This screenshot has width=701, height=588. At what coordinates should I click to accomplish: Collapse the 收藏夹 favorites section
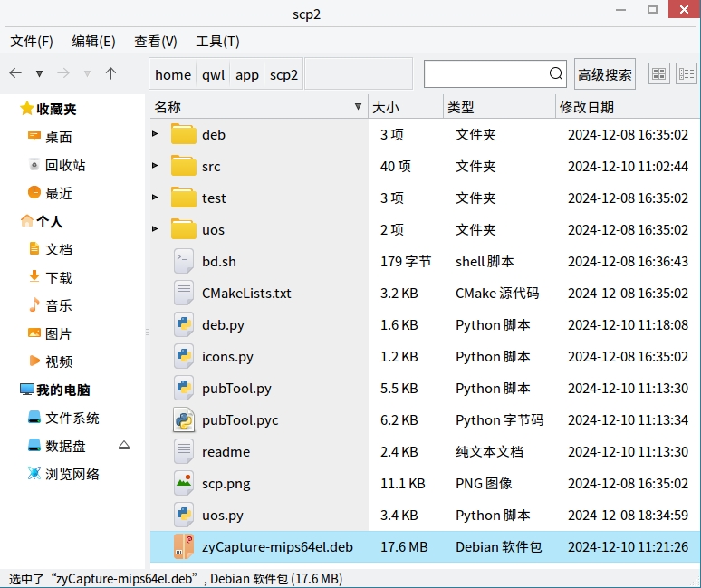pos(26,109)
